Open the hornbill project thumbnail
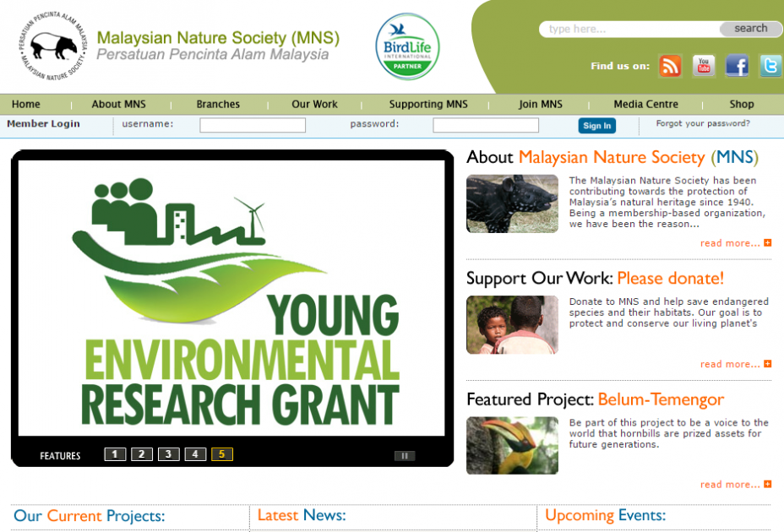 (x=512, y=446)
